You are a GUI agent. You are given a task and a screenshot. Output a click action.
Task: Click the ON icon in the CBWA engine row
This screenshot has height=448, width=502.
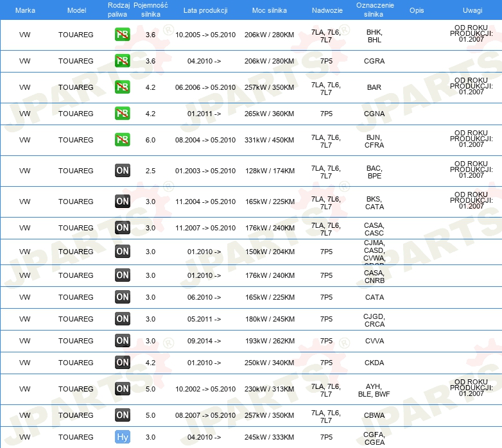(x=123, y=415)
